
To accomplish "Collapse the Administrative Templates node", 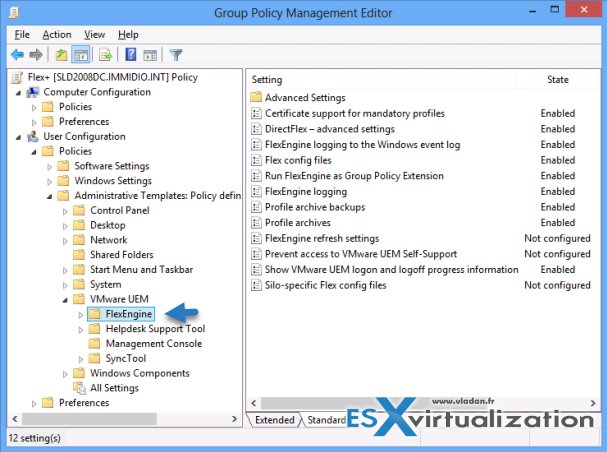I will pos(50,197).
